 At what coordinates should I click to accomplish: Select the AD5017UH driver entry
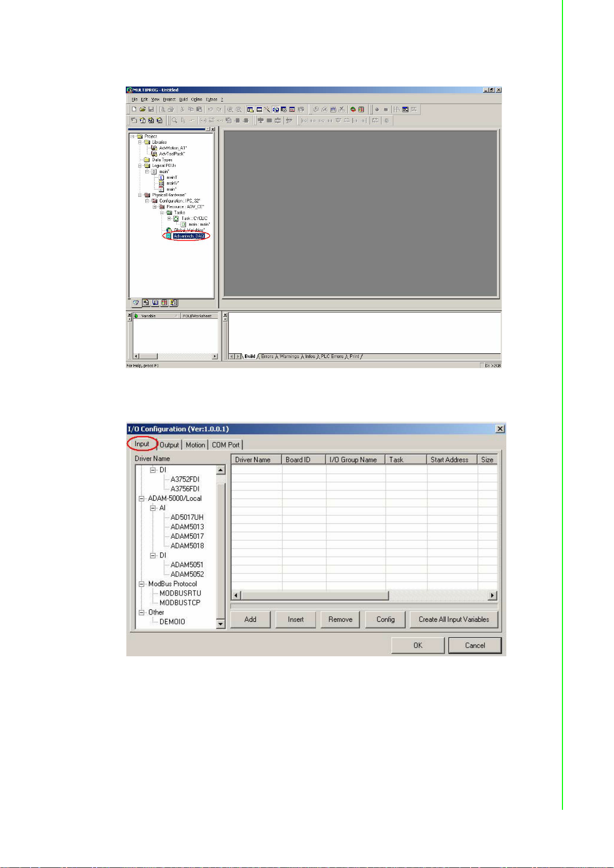coord(187,517)
